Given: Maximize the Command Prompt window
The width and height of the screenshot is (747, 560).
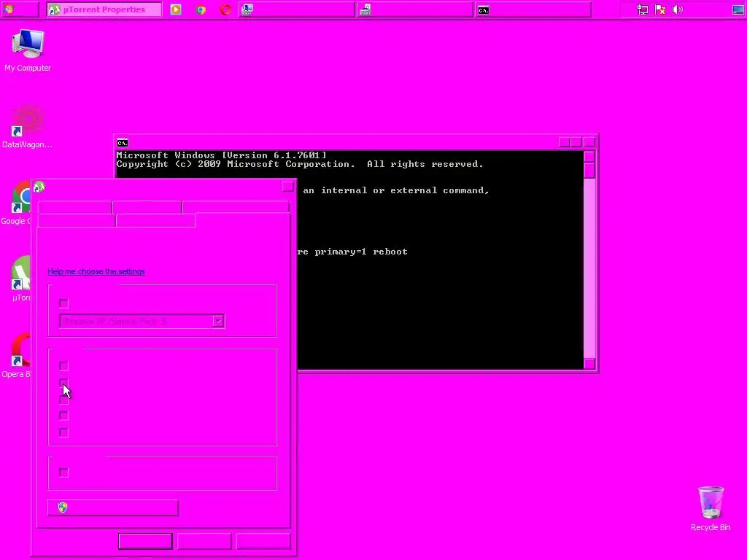Looking at the screenshot, I should click(576, 142).
